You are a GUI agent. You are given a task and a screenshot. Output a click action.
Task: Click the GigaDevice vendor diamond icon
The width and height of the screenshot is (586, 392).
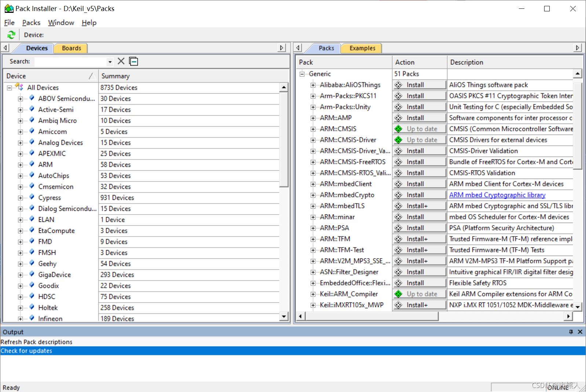click(32, 274)
